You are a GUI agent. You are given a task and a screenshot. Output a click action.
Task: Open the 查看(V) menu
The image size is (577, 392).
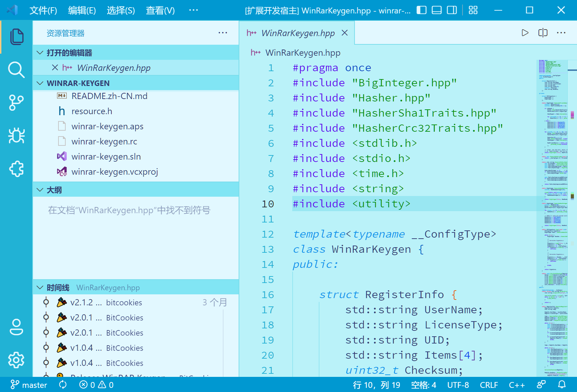pyautogui.click(x=160, y=10)
